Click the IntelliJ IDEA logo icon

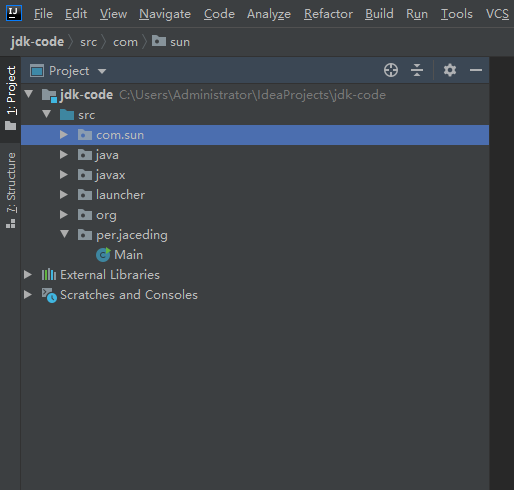point(14,13)
